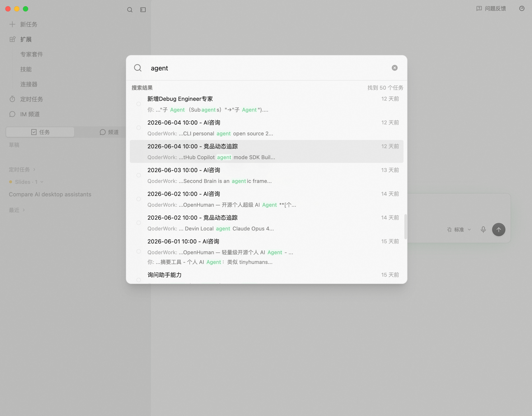Click the magnifier icon in search dialog

[138, 68]
